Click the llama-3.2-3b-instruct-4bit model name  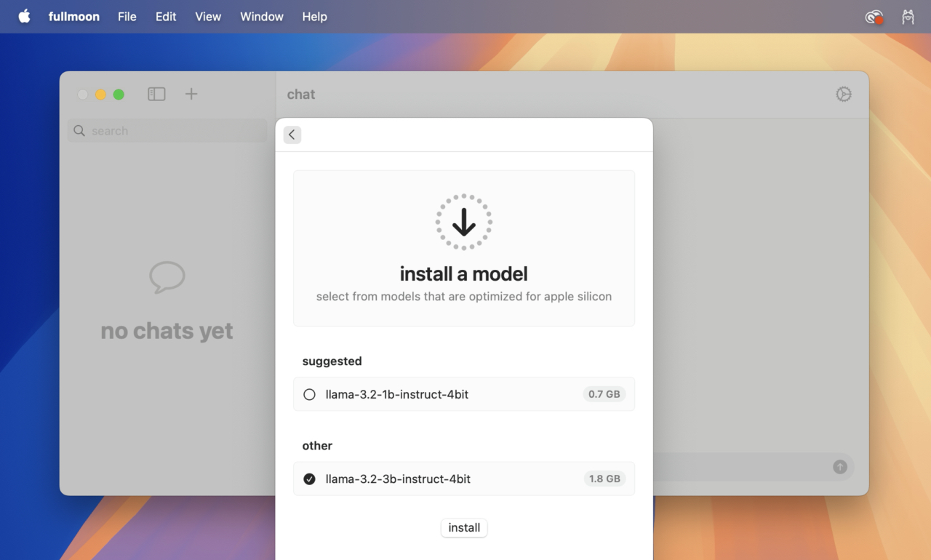398,479
